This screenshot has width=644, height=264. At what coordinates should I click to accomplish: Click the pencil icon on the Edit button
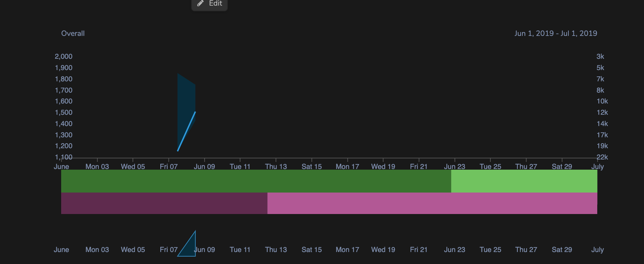200,4
